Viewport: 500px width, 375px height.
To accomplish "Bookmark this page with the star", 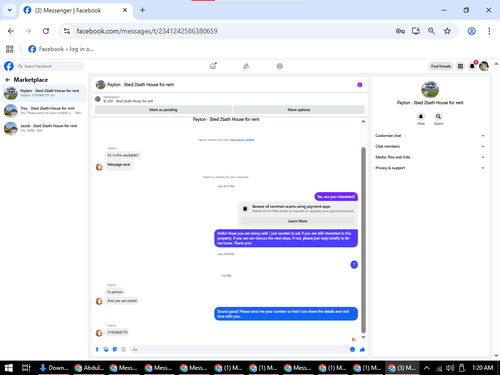I will [x=447, y=31].
